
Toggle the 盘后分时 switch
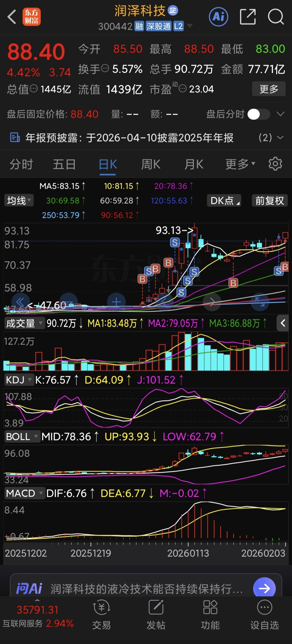pyautogui.click(x=258, y=114)
